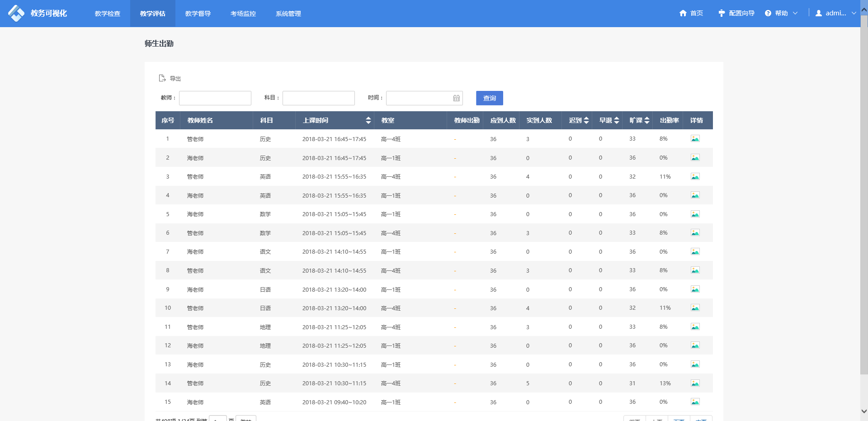The image size is (868, 421).
Task: View detail image icon for row 15
Action: pos(695,402)
